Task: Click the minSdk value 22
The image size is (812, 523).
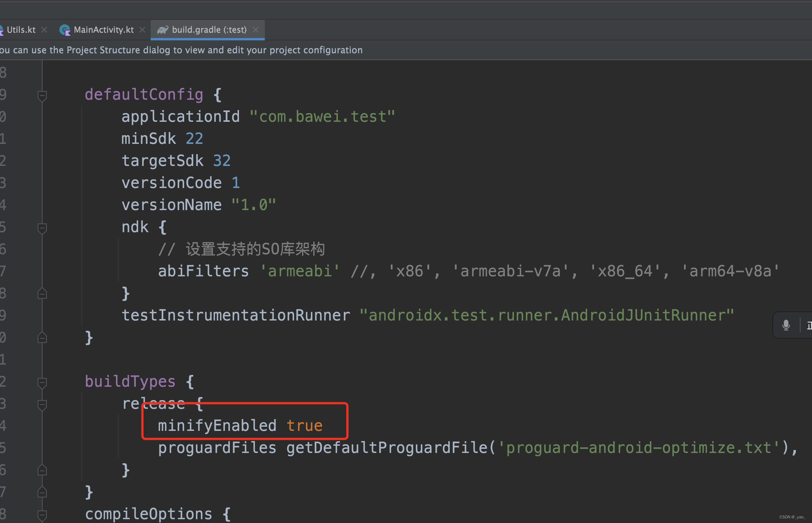Action: pos(194,139)
